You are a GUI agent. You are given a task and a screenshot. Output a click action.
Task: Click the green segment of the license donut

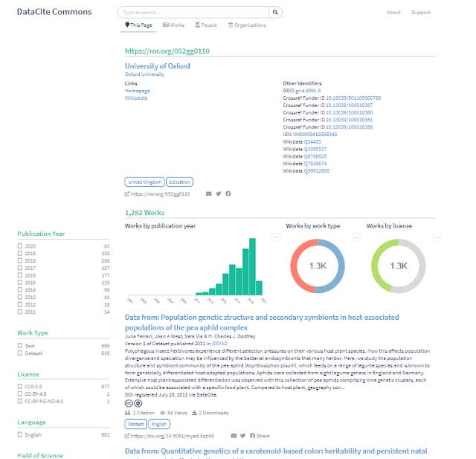(x=376, y=264)
